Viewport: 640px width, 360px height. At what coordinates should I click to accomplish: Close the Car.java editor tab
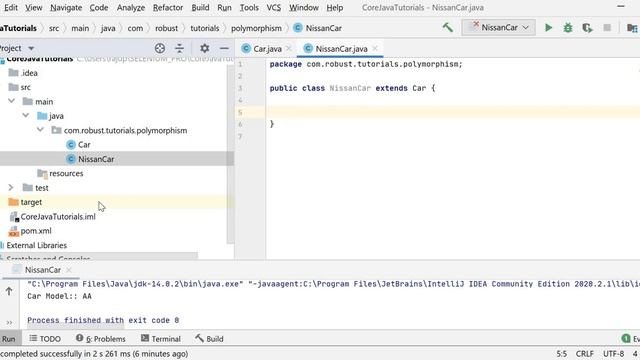[289, 49]
